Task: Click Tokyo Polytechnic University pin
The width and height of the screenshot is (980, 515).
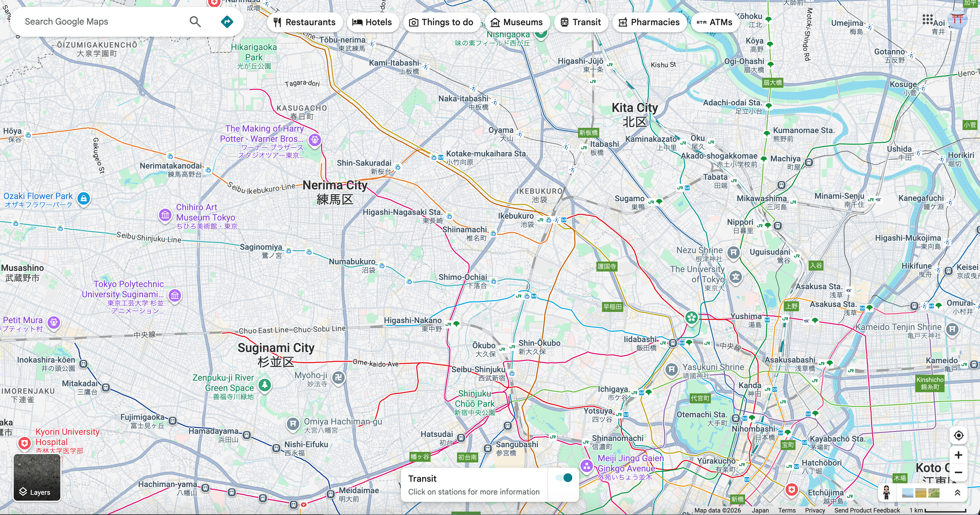Action: click(x=175, y=295)
